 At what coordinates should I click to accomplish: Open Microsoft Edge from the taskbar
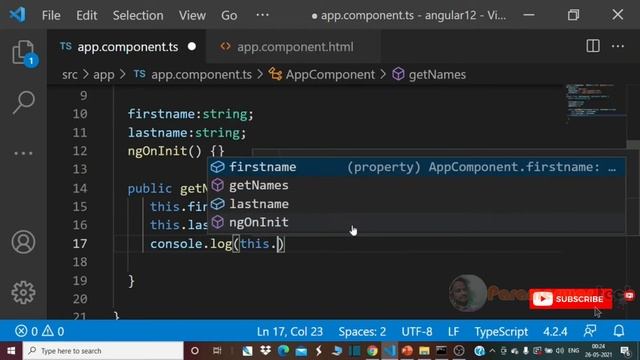pos(283,351)
